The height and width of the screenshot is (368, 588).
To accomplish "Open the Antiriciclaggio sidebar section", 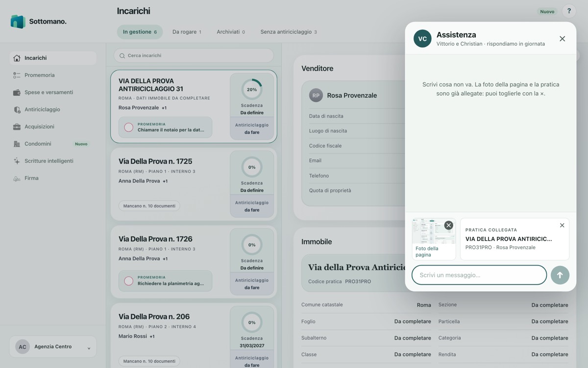I will pyautogui.click(x=53, y=109).
